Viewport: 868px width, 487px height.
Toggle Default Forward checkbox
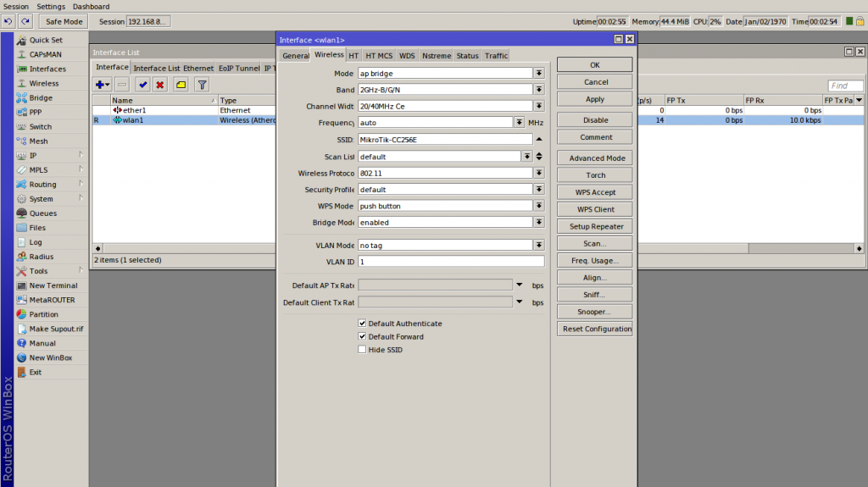[x=362, y=336]
